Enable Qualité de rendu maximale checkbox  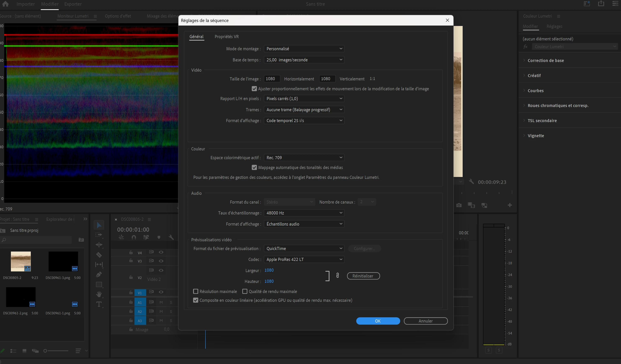tap(245, 292)
